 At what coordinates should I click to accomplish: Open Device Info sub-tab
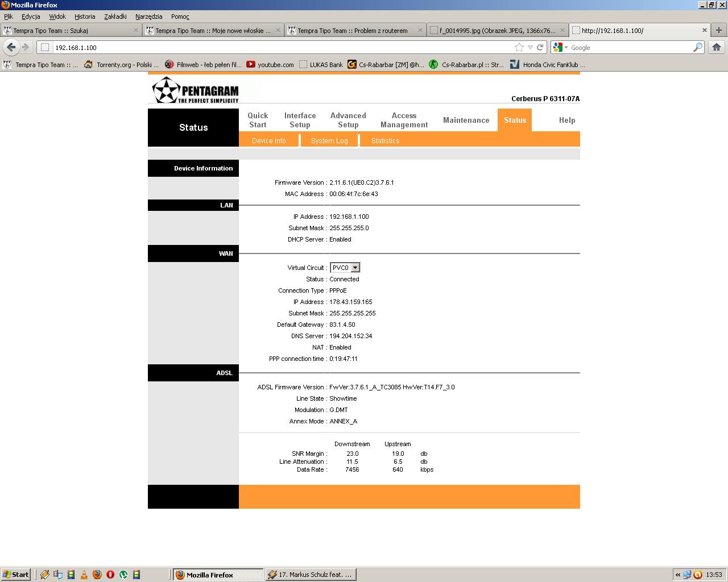point(269,140)
